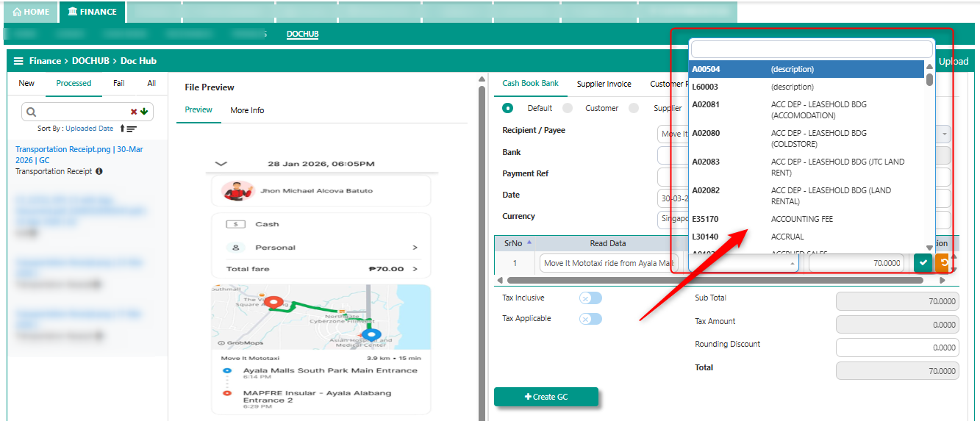
Task: Open the Recipient / Payee dropdown arrow
Action: (943, 134)
